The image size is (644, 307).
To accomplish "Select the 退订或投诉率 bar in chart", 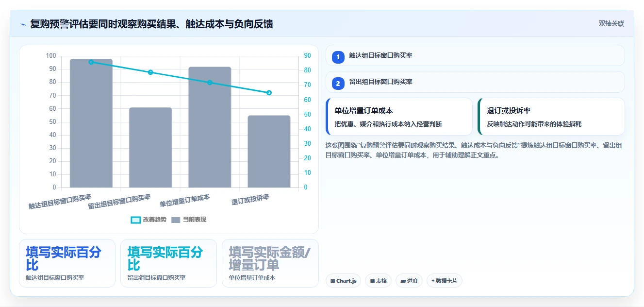I will pos(269,152).
